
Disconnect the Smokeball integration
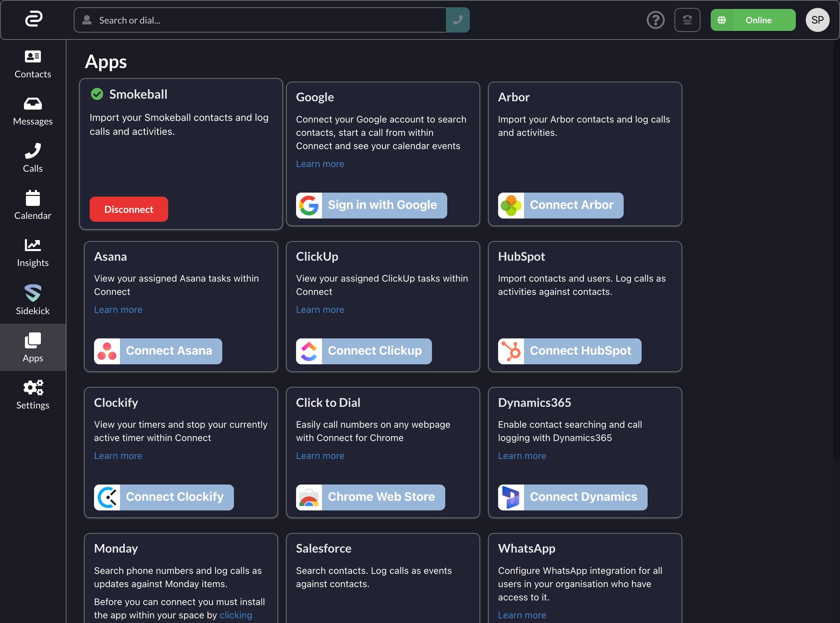point(129,209)
